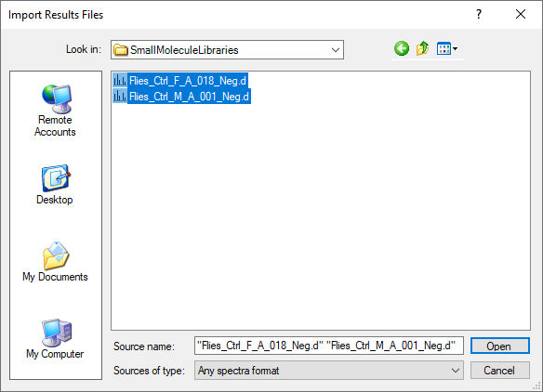543x392 pixels.
Task: Click spectrum icon of Flies_Ctrl_M_A_001_Neg.d
Action: click(120, 97)
